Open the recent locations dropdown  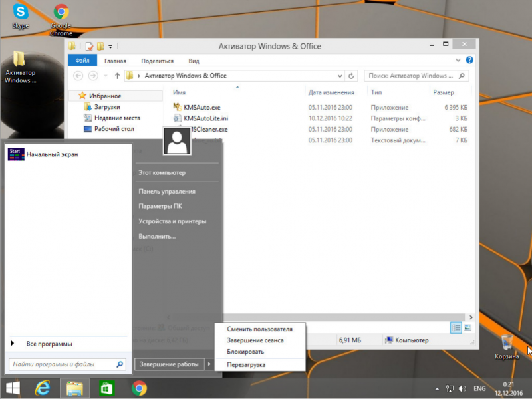106,76
